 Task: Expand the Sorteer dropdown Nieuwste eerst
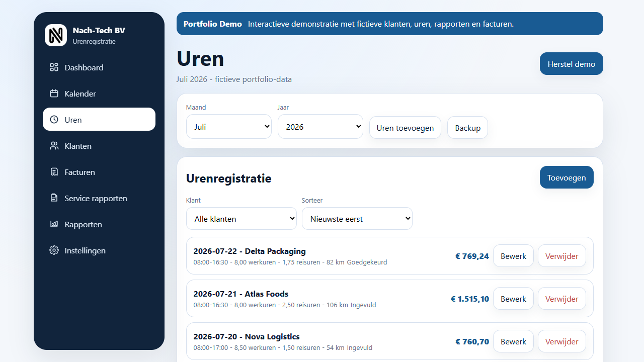click(x=357, y=219)
